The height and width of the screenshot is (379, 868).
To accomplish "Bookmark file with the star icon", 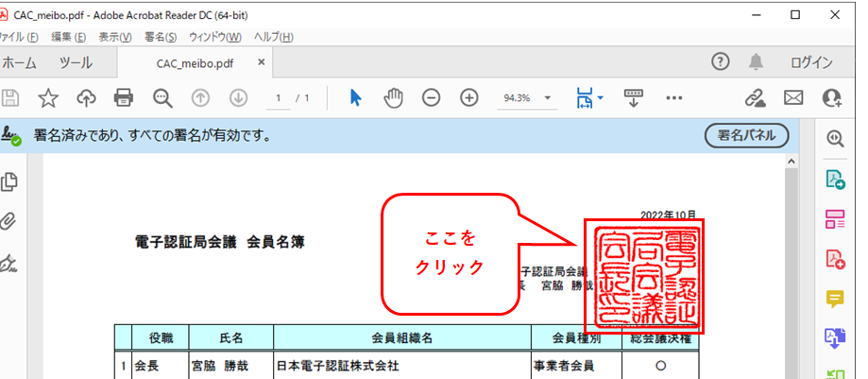I will [x=47, y=97].
